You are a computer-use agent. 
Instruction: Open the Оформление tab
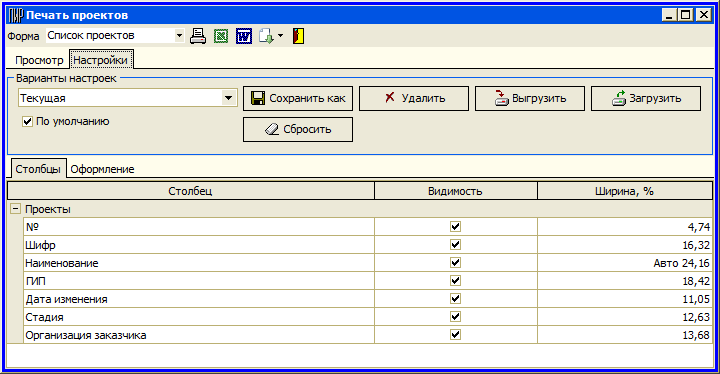point(102,169)
